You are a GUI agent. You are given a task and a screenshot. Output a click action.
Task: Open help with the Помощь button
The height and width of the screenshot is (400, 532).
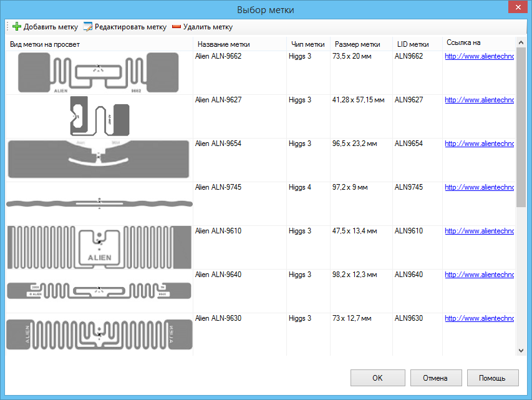pyautogui.click(x=493, y=378)
